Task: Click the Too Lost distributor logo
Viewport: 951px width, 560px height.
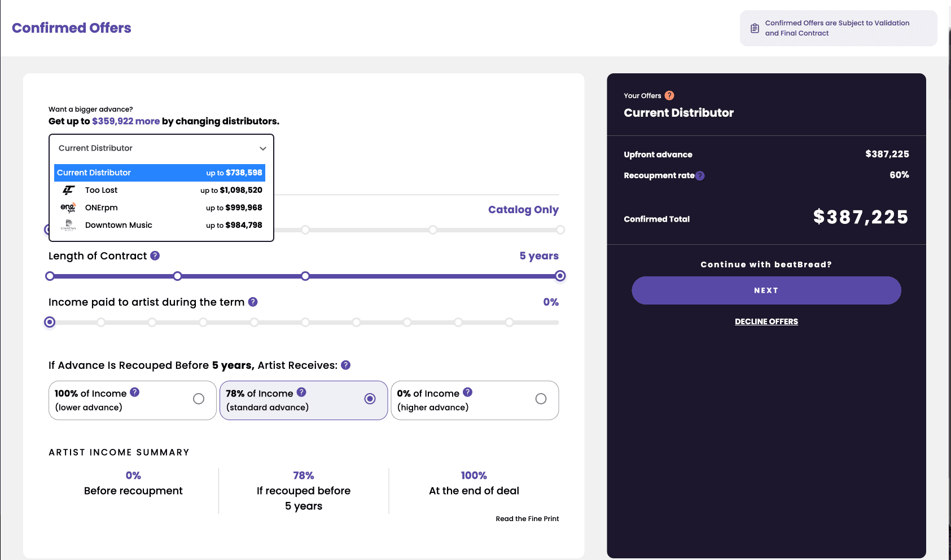Action: point(68,190)
